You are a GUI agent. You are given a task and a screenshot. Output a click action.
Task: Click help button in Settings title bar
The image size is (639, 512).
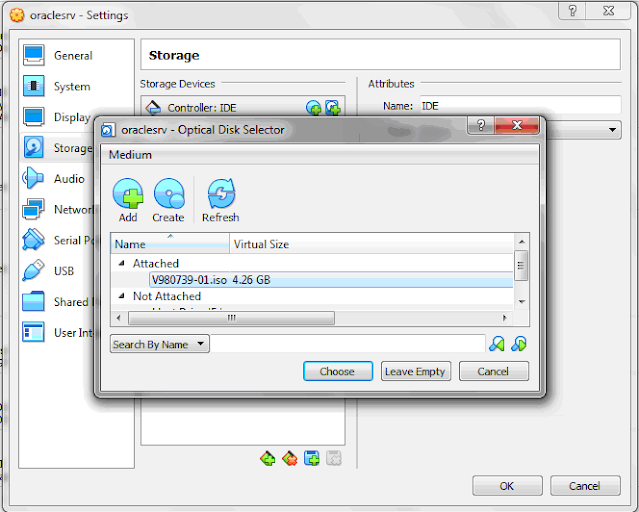point(572,11)
